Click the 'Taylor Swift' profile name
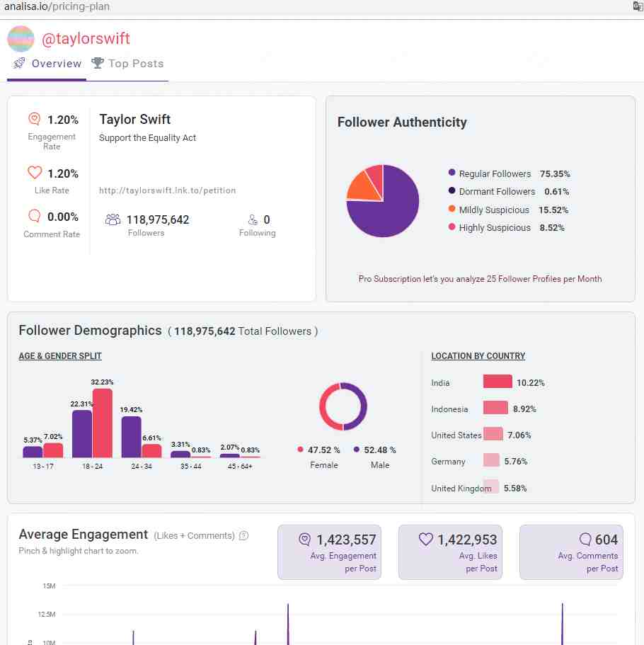This screenshot has height=645, width=644. [135, 119]
